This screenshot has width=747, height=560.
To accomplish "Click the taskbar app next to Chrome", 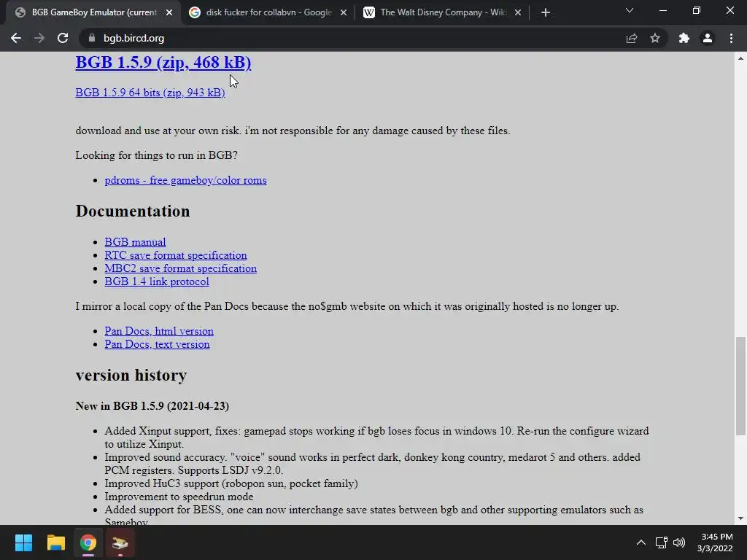I will [120, 542].
